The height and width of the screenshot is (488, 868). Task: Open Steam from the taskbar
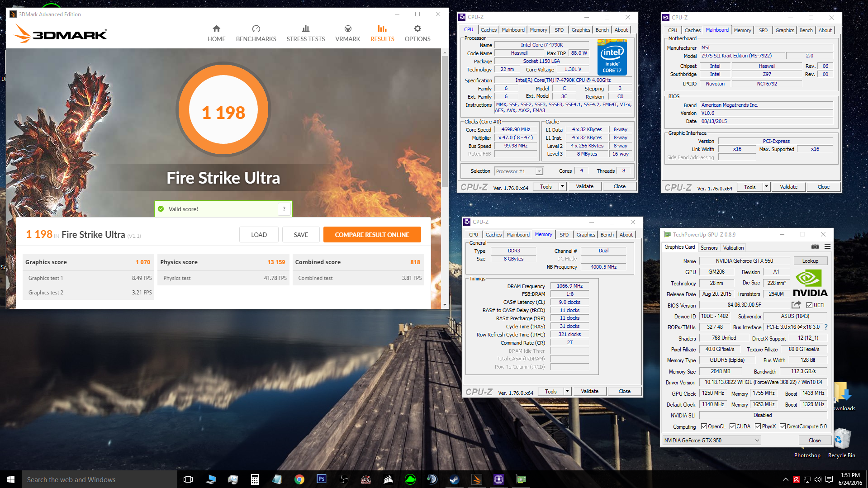coord(454,479)
